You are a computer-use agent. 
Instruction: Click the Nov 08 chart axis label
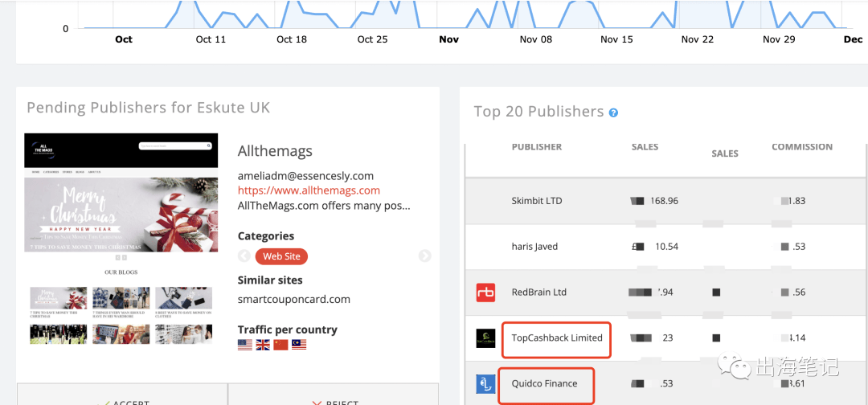[x=535, y=39]
